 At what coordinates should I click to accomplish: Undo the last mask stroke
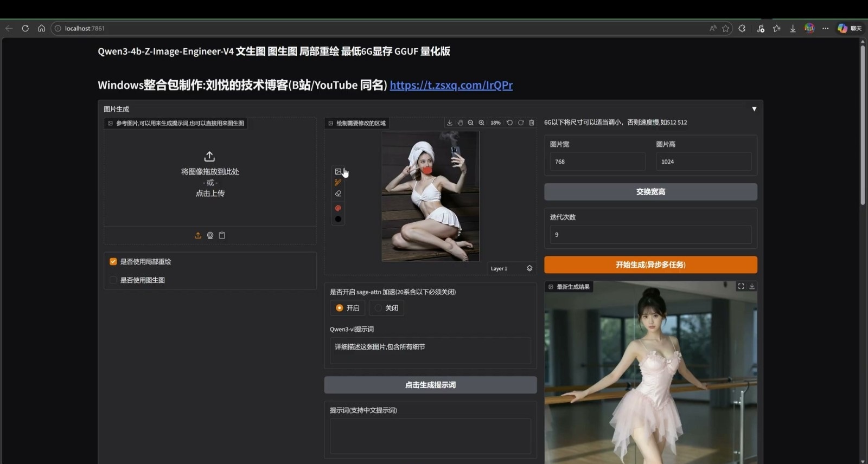[x=509, y=123]
